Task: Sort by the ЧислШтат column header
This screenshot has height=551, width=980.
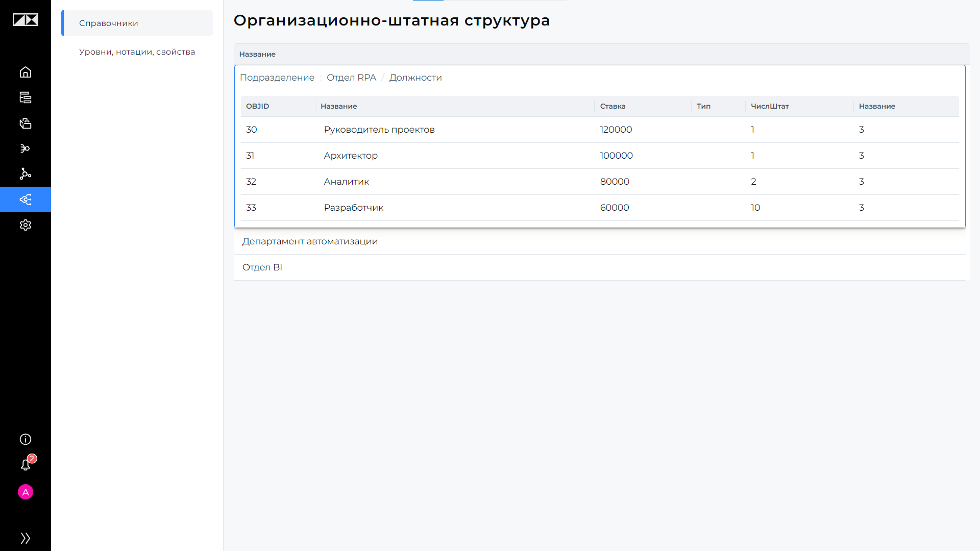Action: (770, 106)
